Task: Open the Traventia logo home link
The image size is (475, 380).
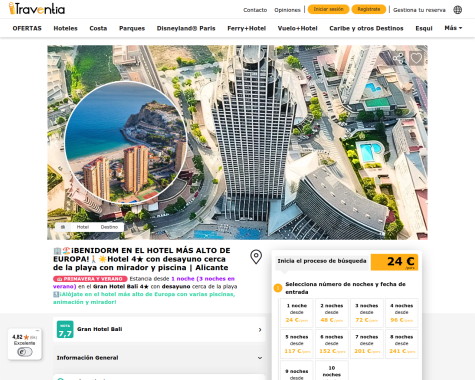Action: pyautogui.click(x=37, y=9)
